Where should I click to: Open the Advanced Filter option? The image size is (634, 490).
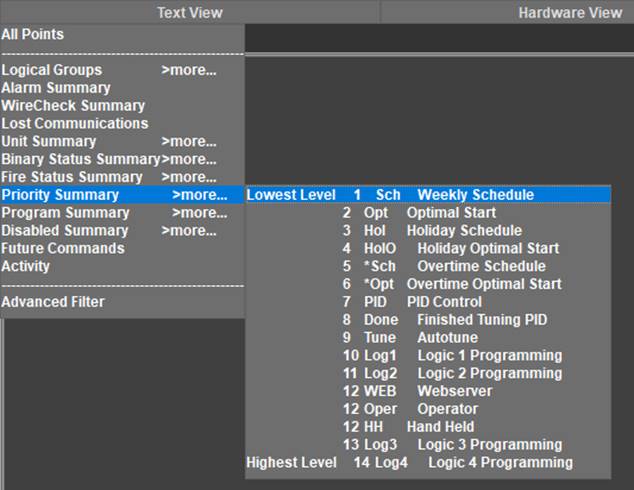(53, 302)
